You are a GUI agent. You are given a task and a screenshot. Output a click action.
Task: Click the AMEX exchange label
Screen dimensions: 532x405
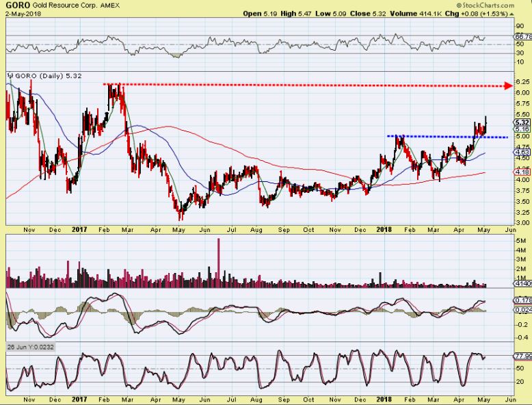110,5
